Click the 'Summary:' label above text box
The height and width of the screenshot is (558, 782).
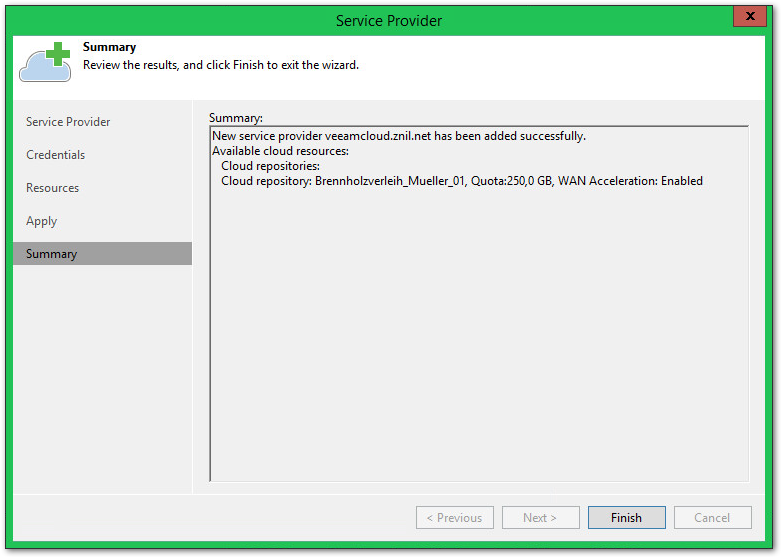tap(235, 118)
